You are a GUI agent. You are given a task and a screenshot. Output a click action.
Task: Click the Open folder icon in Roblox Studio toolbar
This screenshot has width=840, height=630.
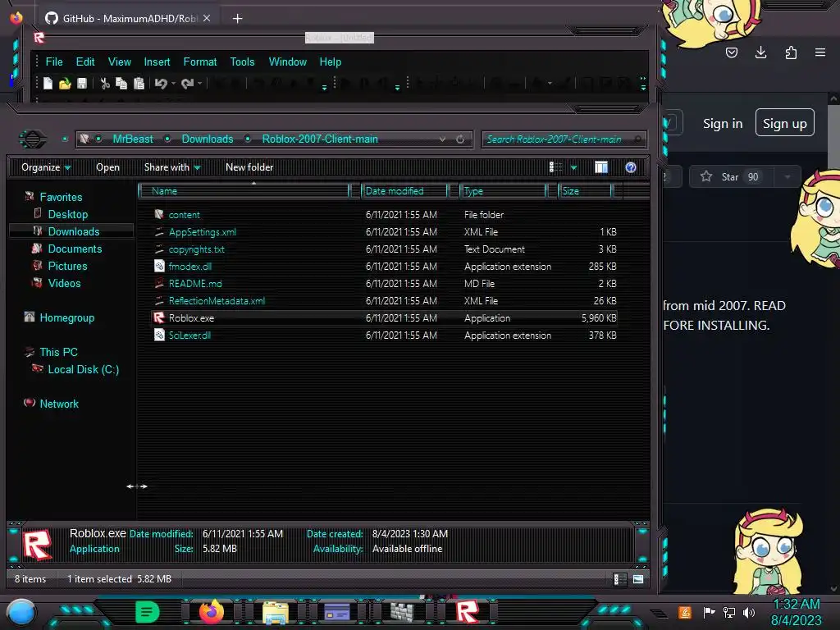65,84
